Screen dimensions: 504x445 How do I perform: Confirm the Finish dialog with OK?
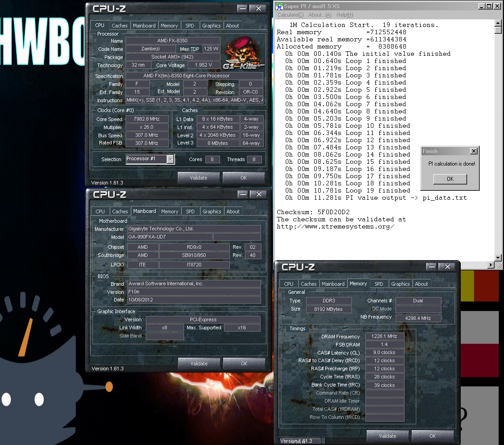point(450,179)
